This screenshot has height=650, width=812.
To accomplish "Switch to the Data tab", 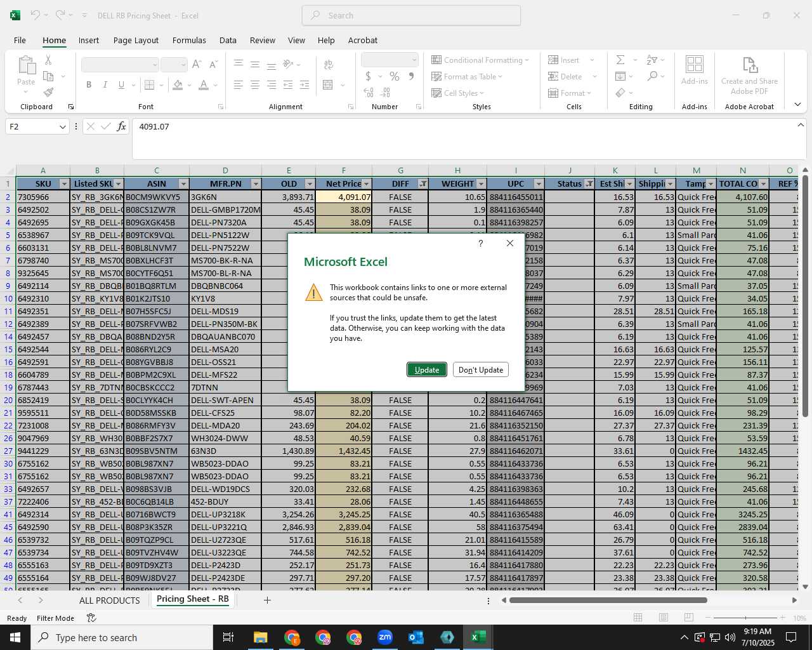I will point(228,40).
